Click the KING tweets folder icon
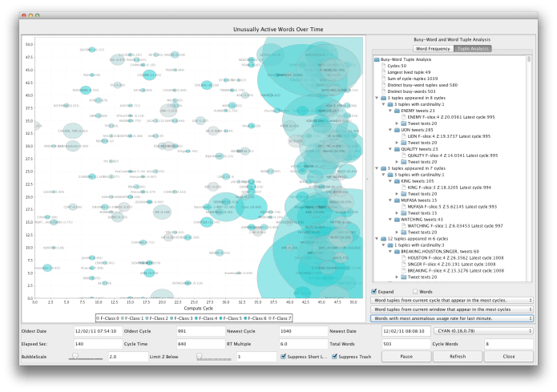 pos(399,181)
